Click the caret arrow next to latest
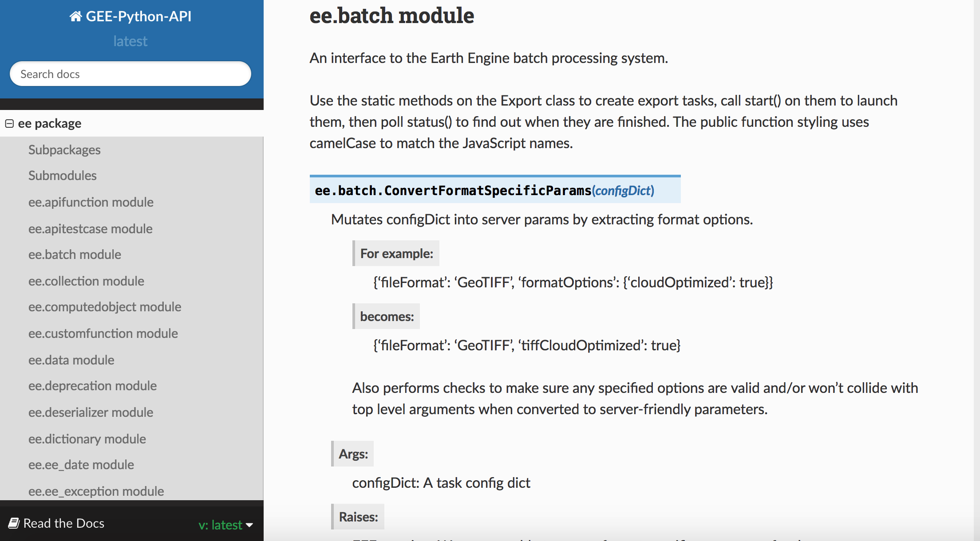 click(x=249, y=525)
